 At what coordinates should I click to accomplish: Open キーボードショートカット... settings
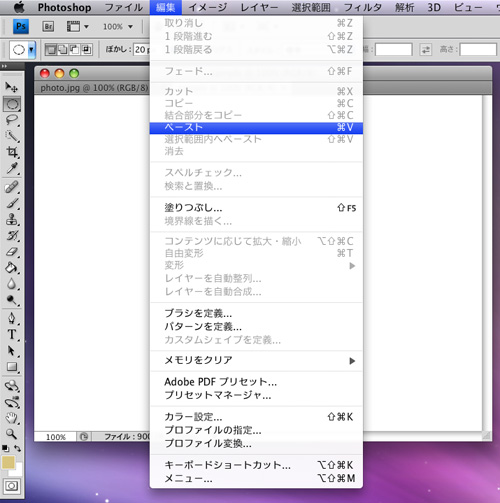pyautogui.click(x=256, y=465)
